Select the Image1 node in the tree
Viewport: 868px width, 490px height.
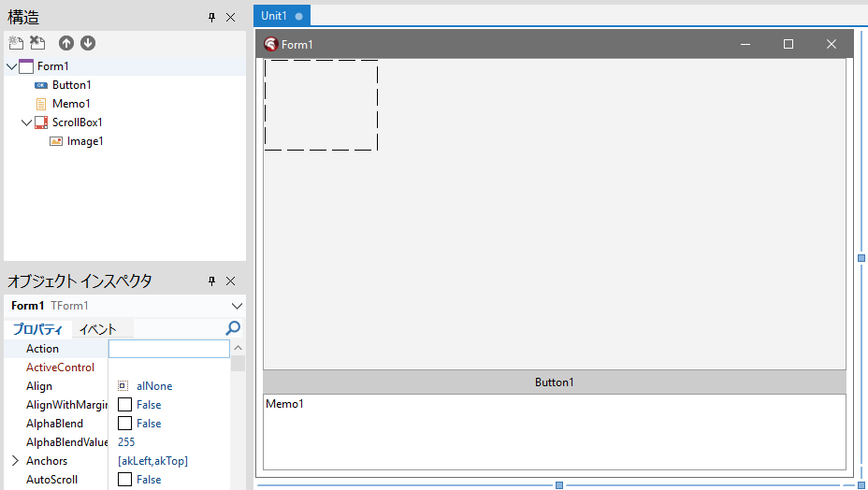click(84, 141)
